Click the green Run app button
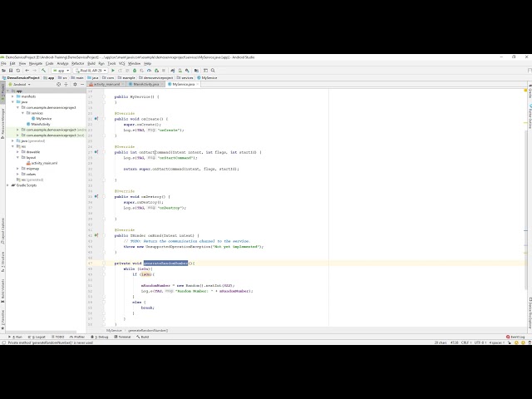The width and height of the screenshot is (532, 399). [113, 71]
